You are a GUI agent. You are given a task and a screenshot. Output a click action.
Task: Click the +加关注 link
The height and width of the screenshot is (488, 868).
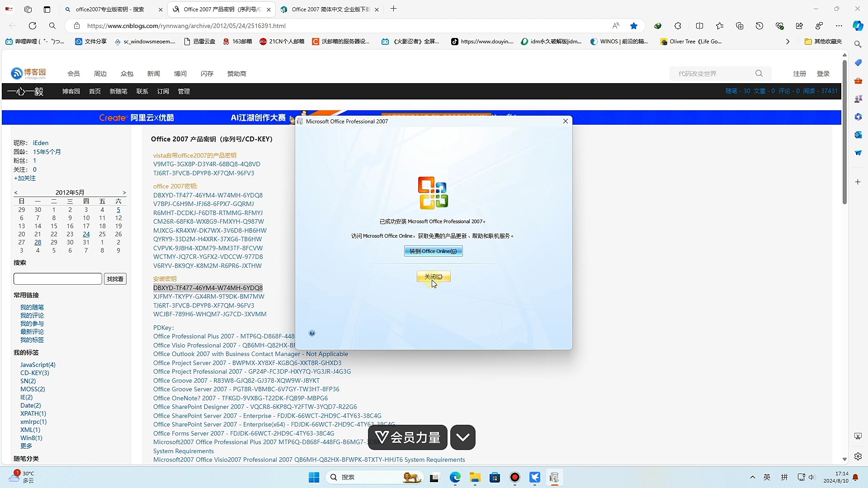click(x=24, y=178)
